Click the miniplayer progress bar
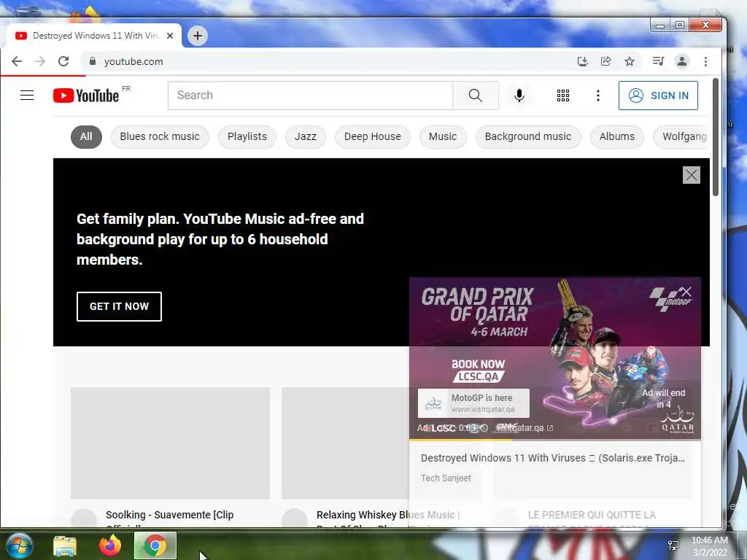Viewport: 747px width, 560px height. [x=555, y=440]
